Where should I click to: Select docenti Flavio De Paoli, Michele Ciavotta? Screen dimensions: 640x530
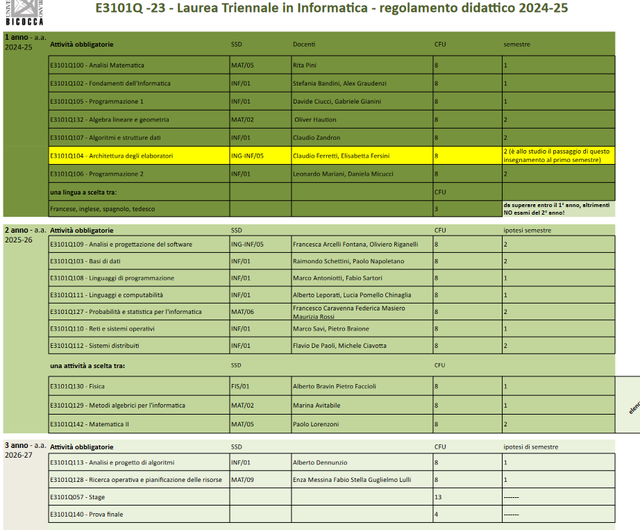[x=362, y=345]
